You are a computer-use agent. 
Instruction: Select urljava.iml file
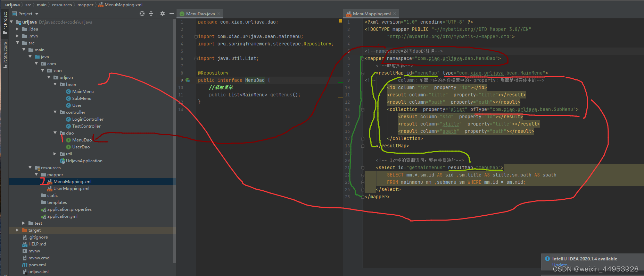38,272
